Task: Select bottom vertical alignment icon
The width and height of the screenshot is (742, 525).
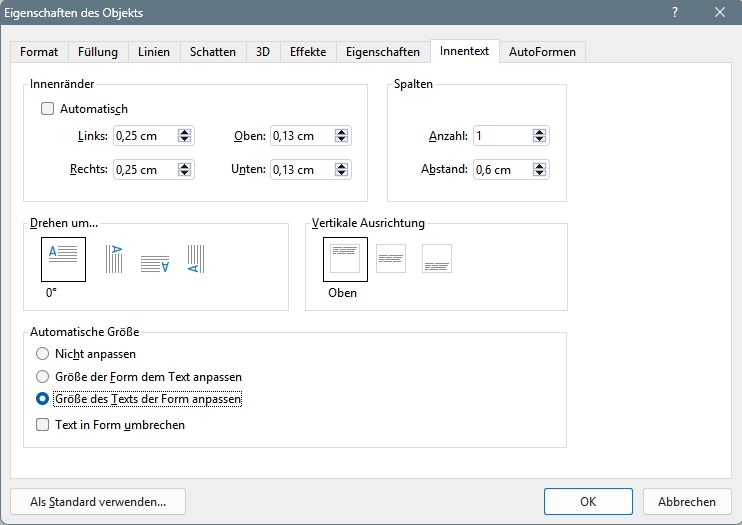Action: point(437,258)
